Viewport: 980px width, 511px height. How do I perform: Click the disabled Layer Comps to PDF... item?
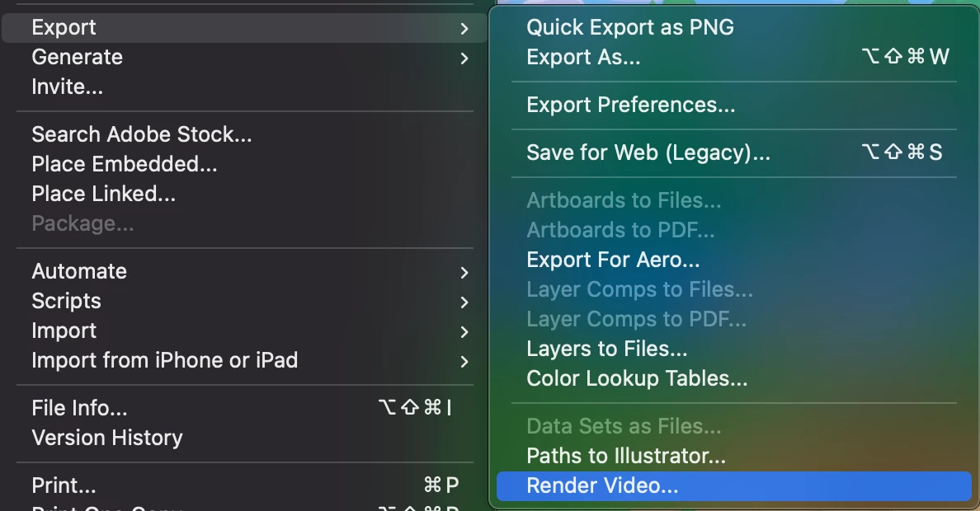(733, 319)
